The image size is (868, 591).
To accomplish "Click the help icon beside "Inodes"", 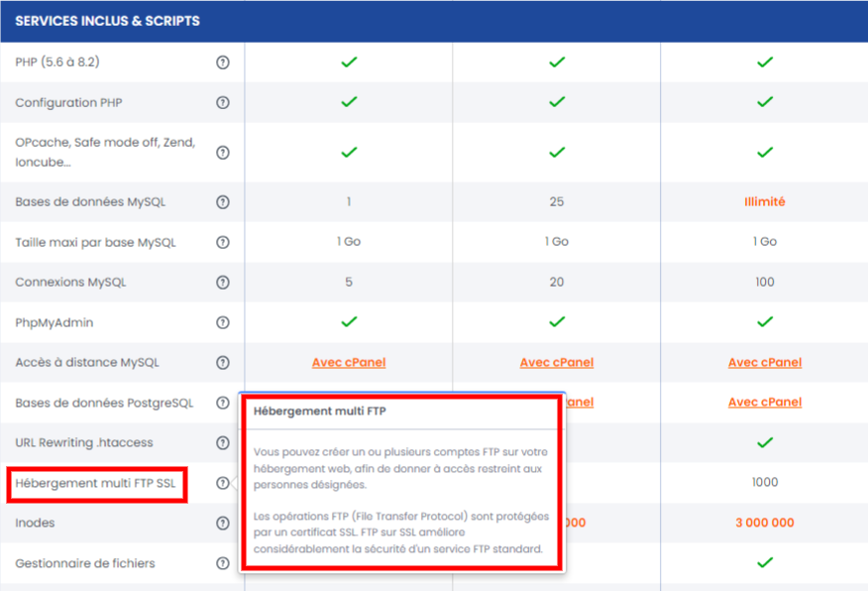I will [222, 523].
